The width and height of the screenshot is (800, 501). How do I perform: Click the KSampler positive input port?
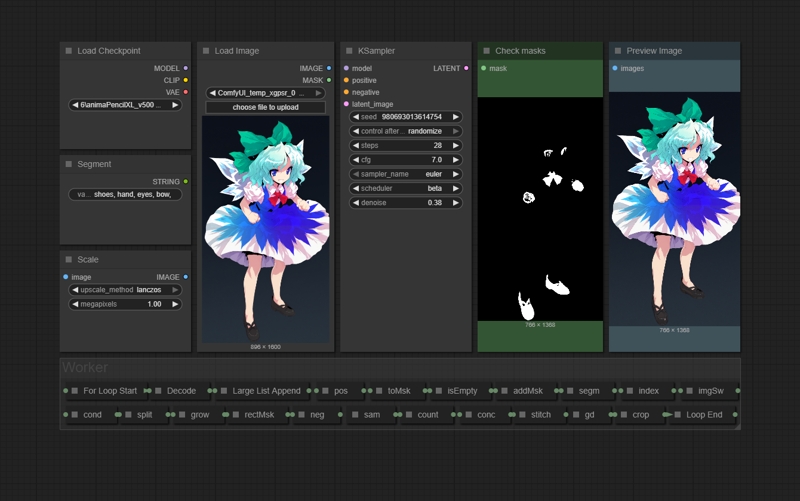346,80
